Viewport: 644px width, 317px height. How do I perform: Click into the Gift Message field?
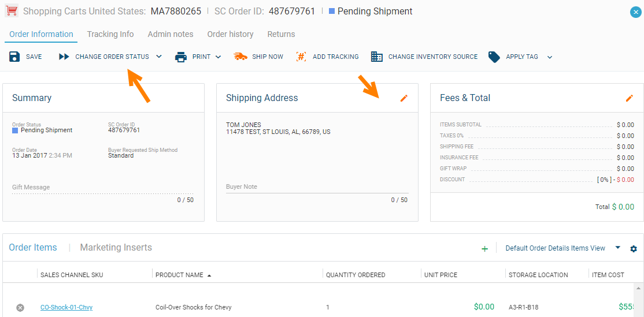coord(103,188)
